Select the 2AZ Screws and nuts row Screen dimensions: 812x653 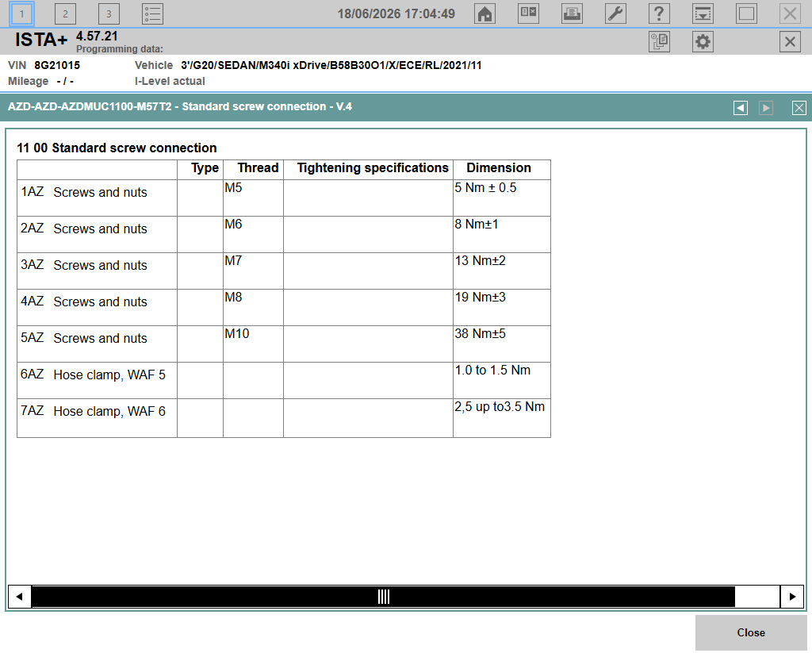click(x=284, y=234)
